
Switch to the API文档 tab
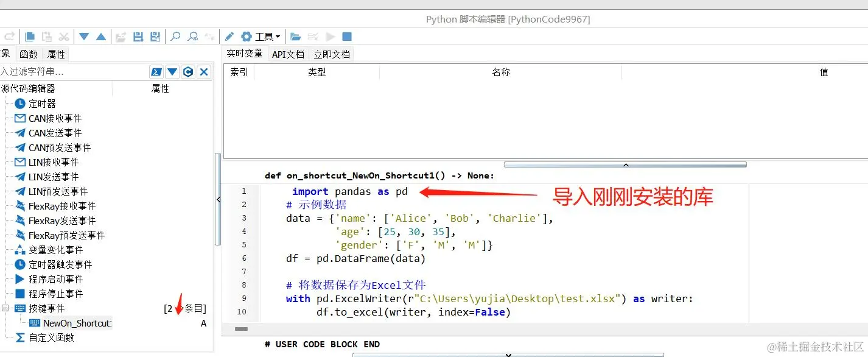click(x=288, y=54)
